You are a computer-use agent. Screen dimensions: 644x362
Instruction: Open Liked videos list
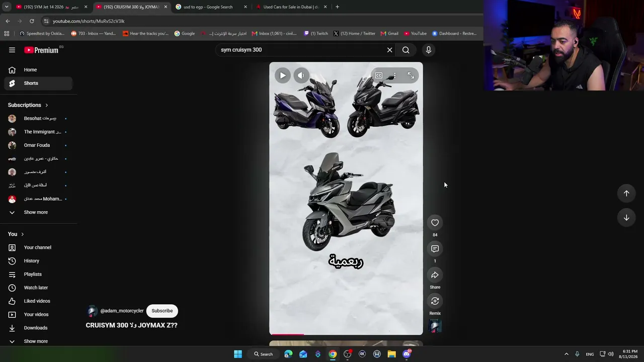(38, 301)
